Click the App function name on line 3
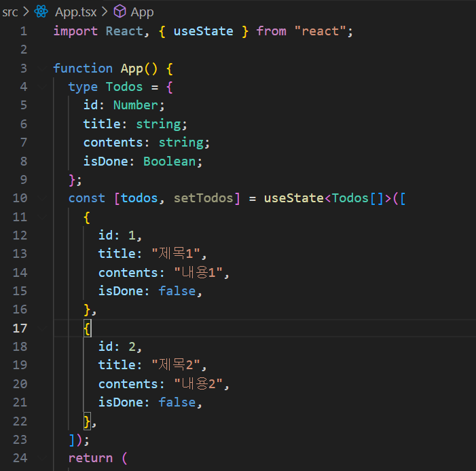 132,69
